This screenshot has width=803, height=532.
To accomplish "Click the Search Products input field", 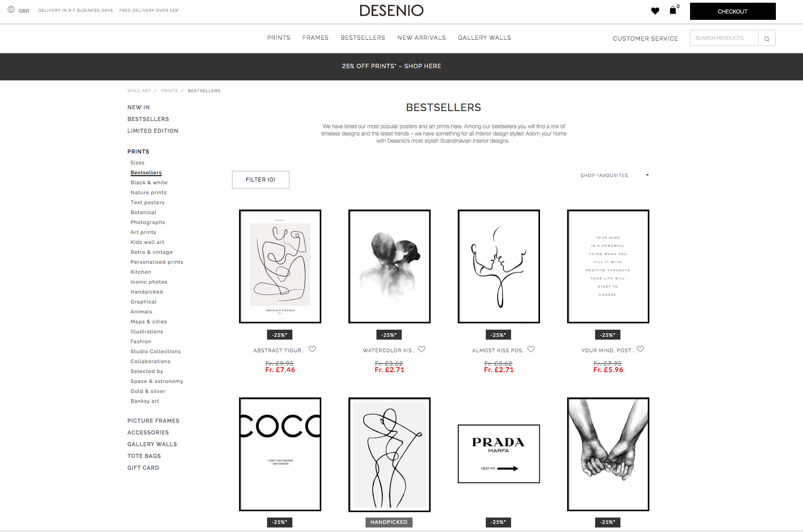I will [723, 38].
